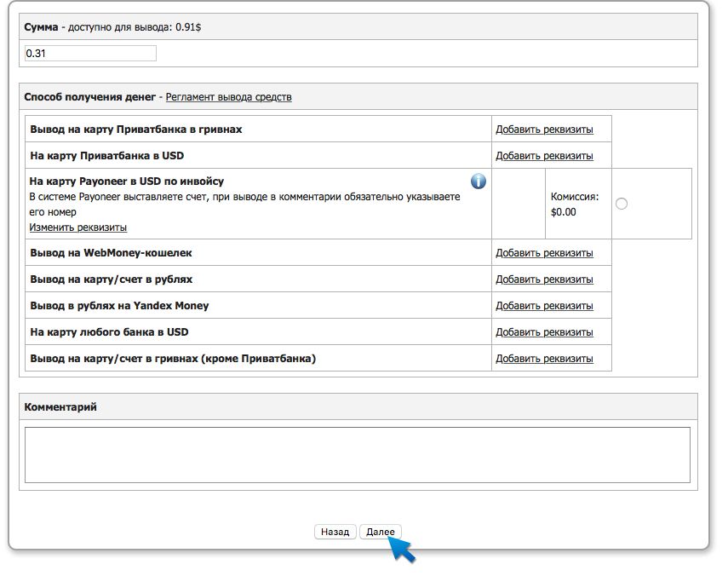Add requisites for 'На карту Приватбанка в USD'

click(x=544, y=156)
